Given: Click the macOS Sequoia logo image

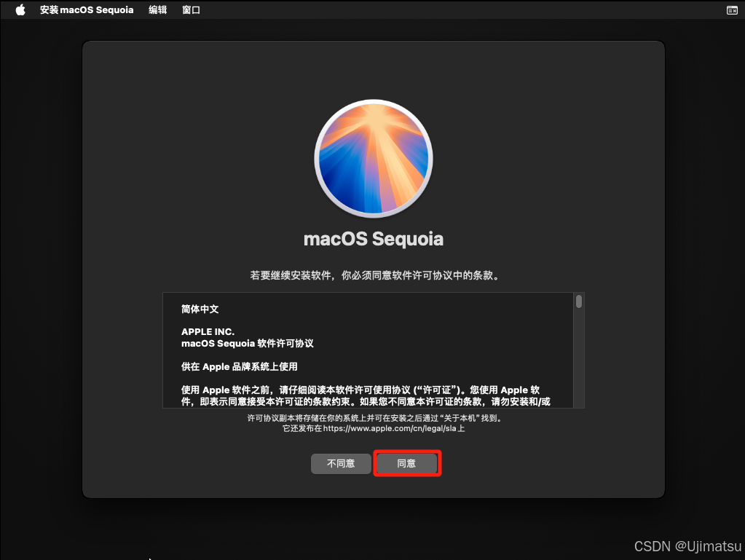Looking at the screenshot, I should pos(374,159).
